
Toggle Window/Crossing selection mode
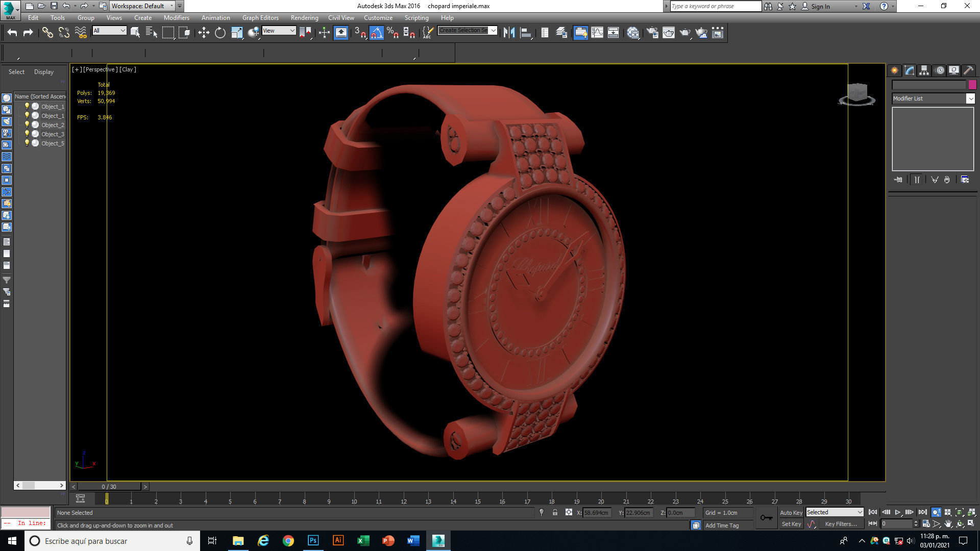(x=185, y=33)
